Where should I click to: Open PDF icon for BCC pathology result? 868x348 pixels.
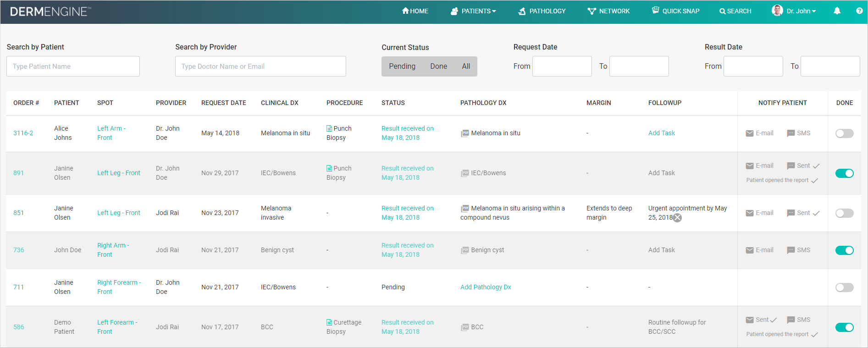coord(465,327)
